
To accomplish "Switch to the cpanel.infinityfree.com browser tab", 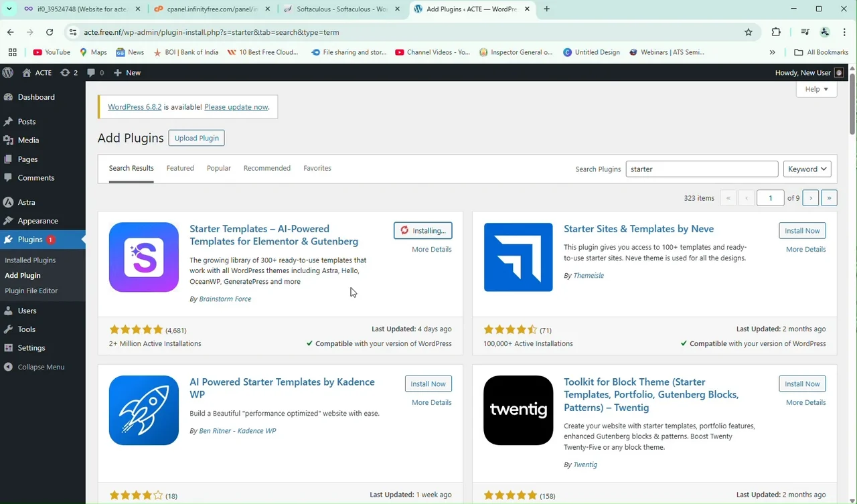I will click(212, 9).
